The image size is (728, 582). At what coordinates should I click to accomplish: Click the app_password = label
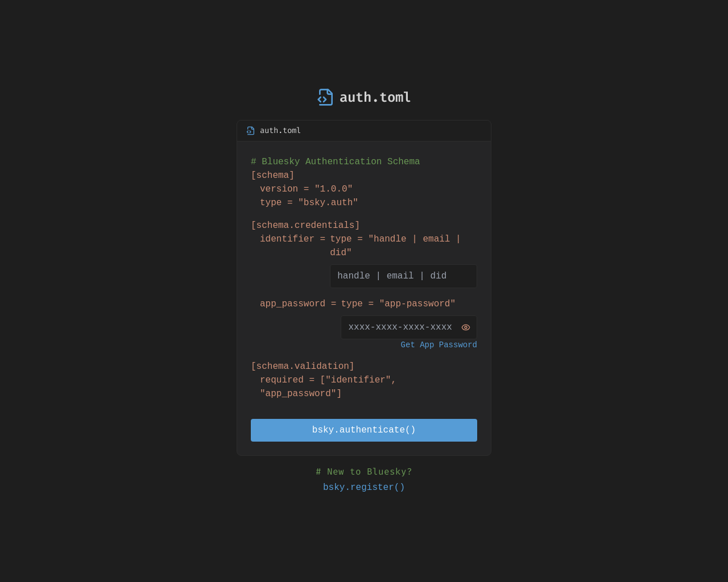tap(298, 304)
